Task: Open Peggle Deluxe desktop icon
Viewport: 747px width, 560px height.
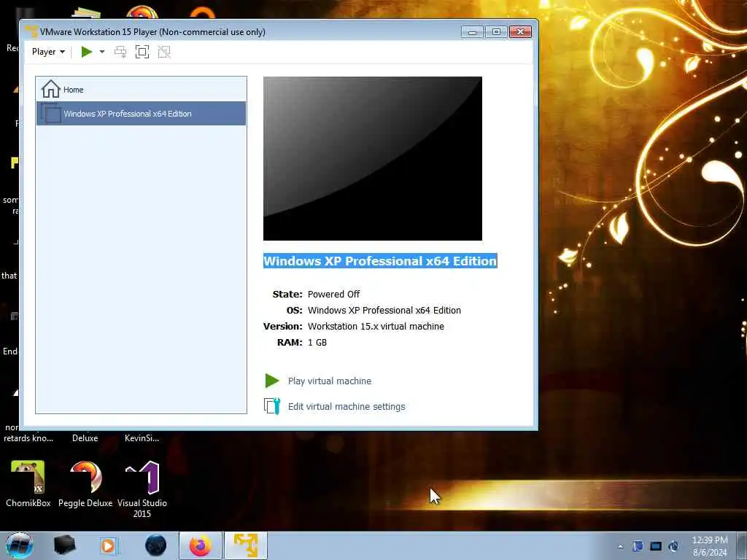Action: [85, 484]
